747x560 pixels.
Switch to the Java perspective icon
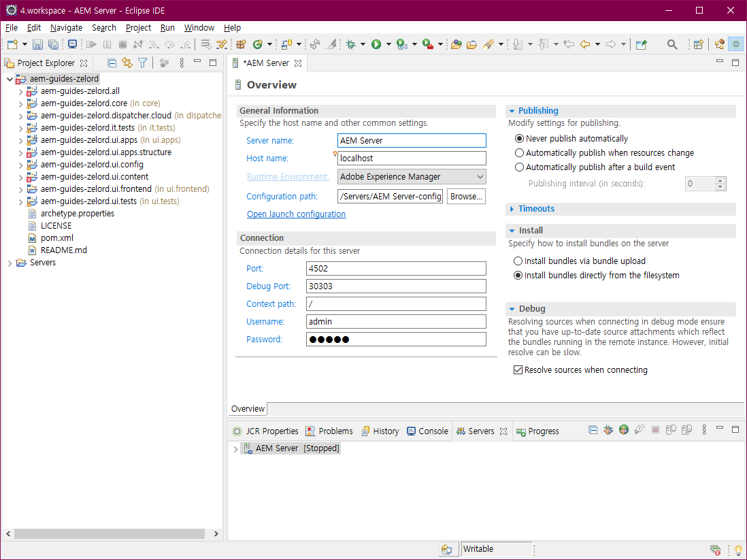click(719, 44)
